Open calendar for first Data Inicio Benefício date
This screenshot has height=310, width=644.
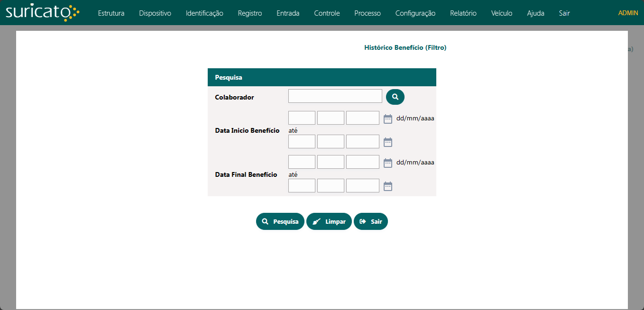388,119
